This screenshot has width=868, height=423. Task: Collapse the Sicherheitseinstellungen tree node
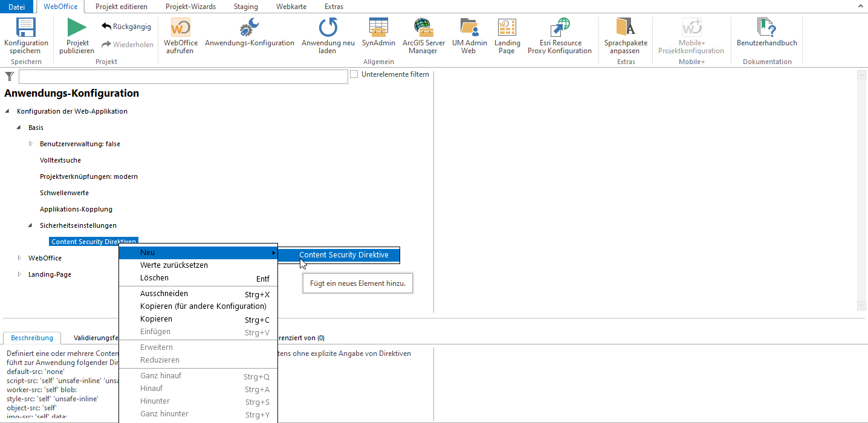click(31, 225)
